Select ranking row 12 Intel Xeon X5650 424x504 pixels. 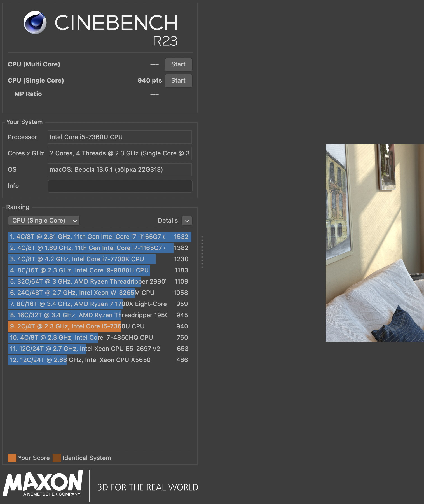100,360
